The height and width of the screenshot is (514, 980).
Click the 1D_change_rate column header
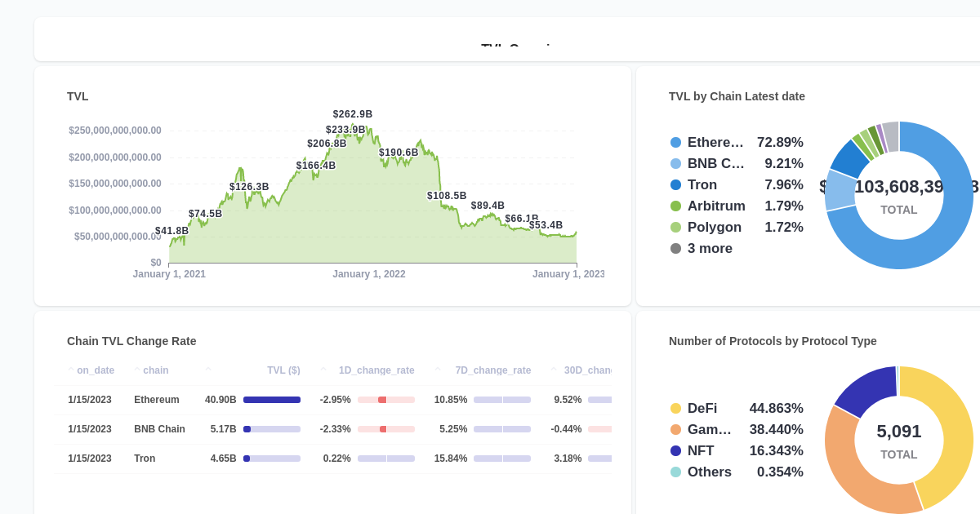(376, 370)
